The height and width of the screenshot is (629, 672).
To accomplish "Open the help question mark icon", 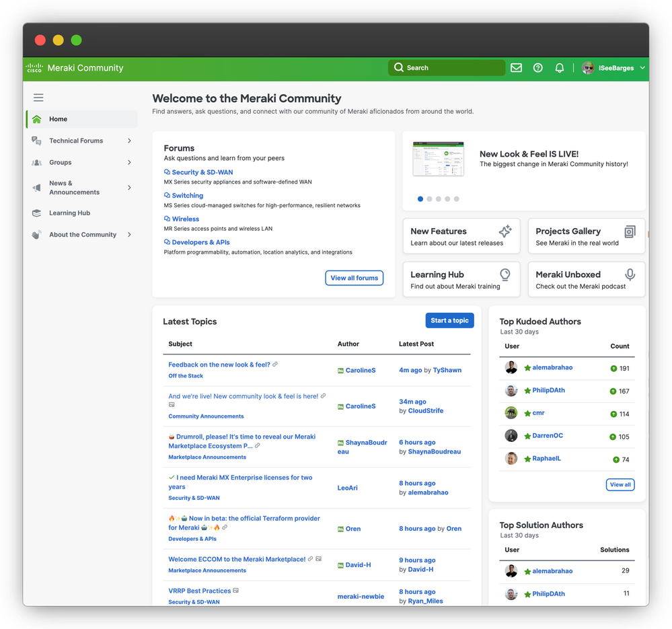I will 538,68.
